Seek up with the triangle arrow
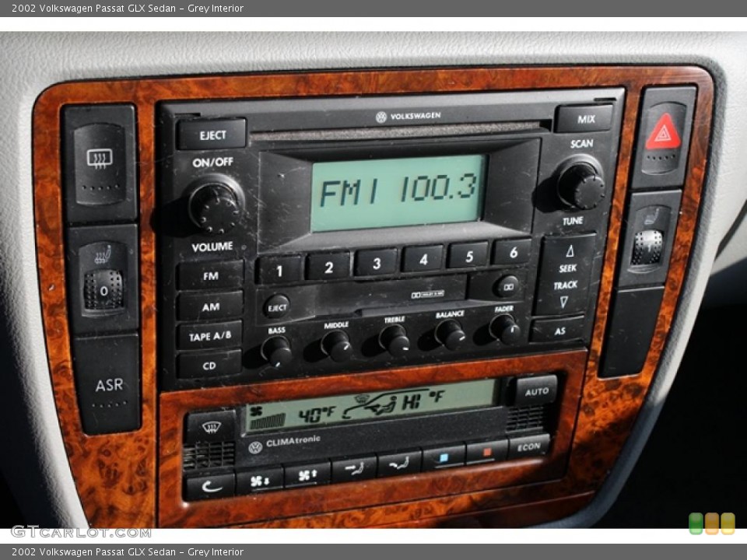 click(570, 251)
